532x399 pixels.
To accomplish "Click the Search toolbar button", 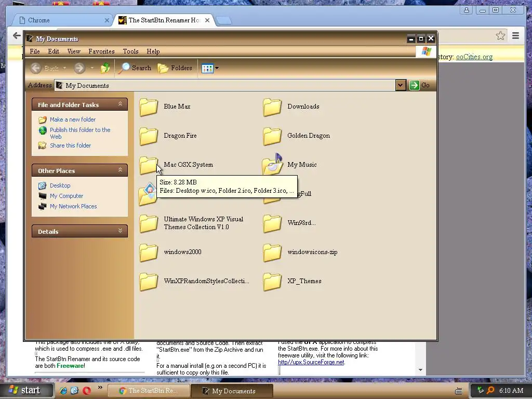I will tap(135, 68).
